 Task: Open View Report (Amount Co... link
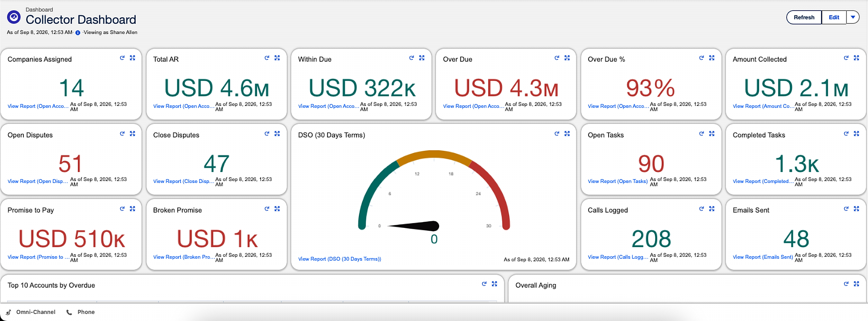tap(763, 106)
